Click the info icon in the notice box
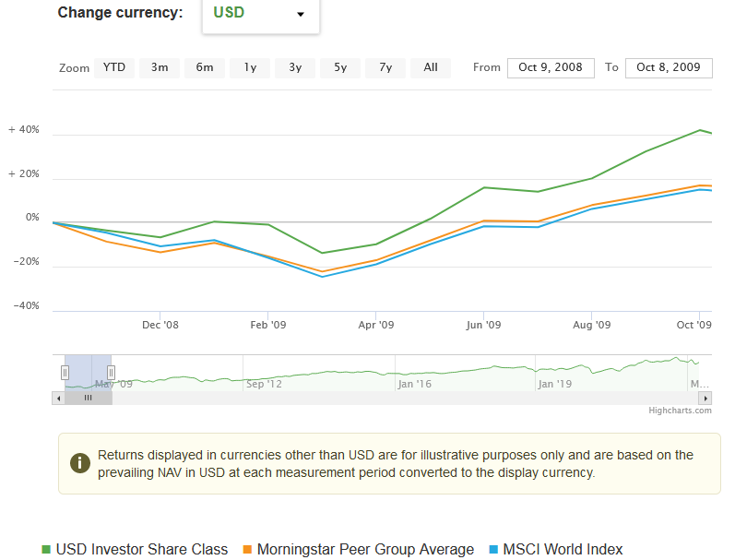 (x=80, y=463)
